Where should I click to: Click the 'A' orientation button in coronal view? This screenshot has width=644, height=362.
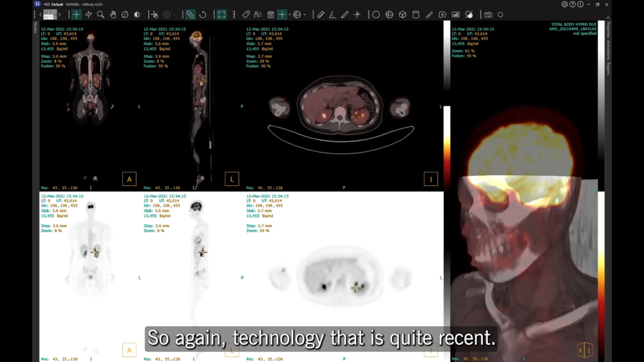pos(129,179)
